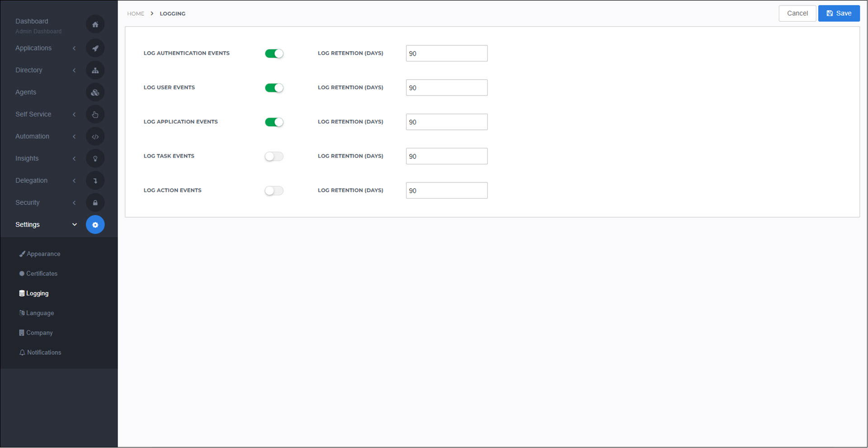Click Action Events retention days field

point(447,191)
